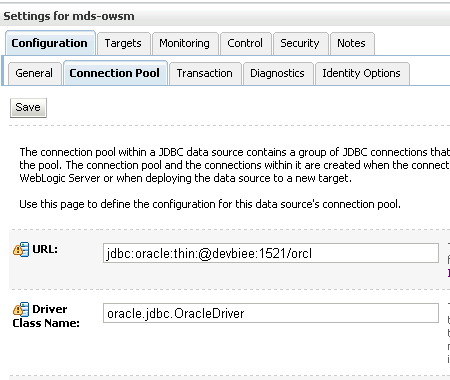Click the restart-required icon beside Driver Class Name

coord(21,309)
